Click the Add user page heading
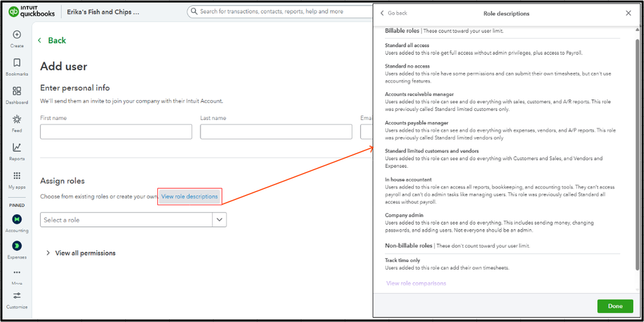Image resolution: width=644 pixels, height=322 pixels. [64, 66]
